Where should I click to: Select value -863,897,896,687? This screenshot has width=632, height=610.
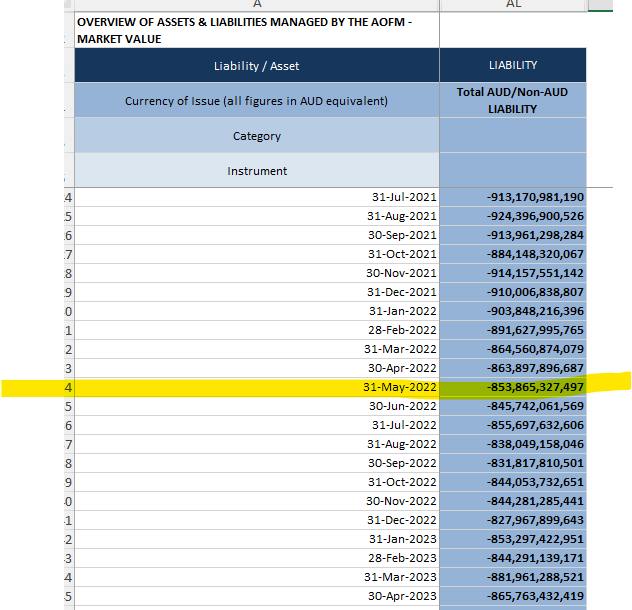pyautogui.click(x=513, y=368)
